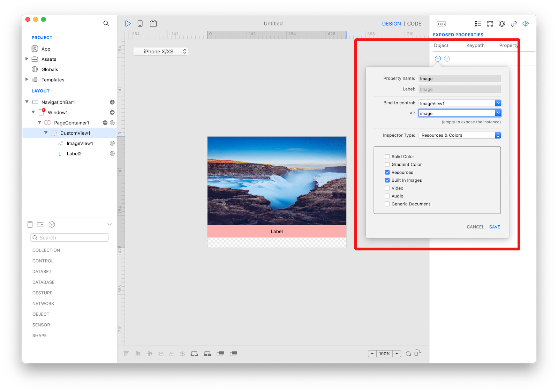Enable Solid Color checkbox
This screenshot has height=392, width=558.
pyautogui.click(x=387, y=157)
